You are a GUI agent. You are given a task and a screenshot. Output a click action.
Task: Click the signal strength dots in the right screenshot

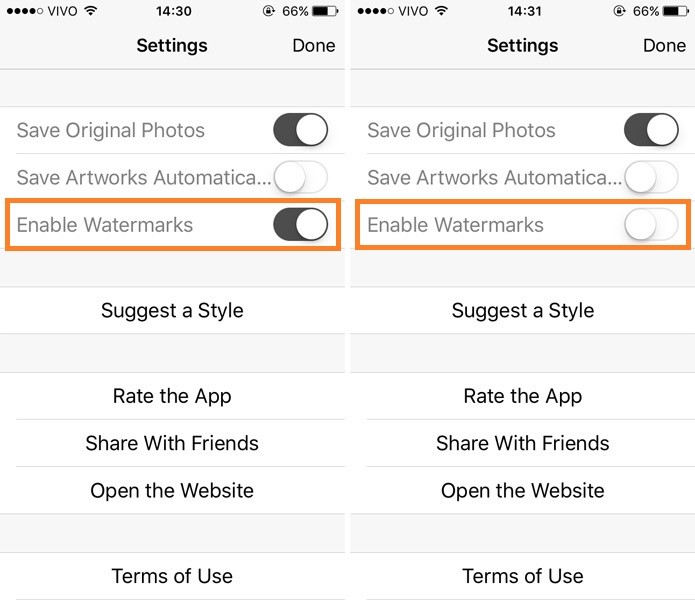371,12
